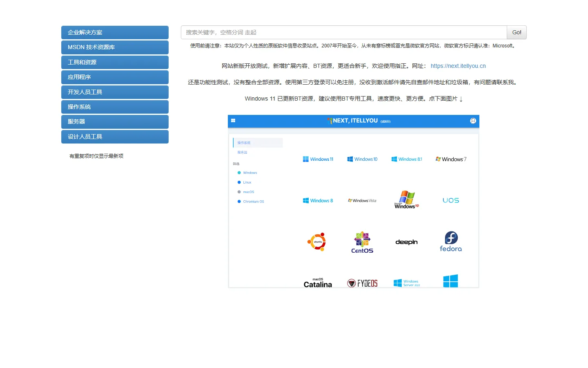Viewport: 588px width, 368px height.
Task: Click the deepin logo in preview
Action: [407, 242]
